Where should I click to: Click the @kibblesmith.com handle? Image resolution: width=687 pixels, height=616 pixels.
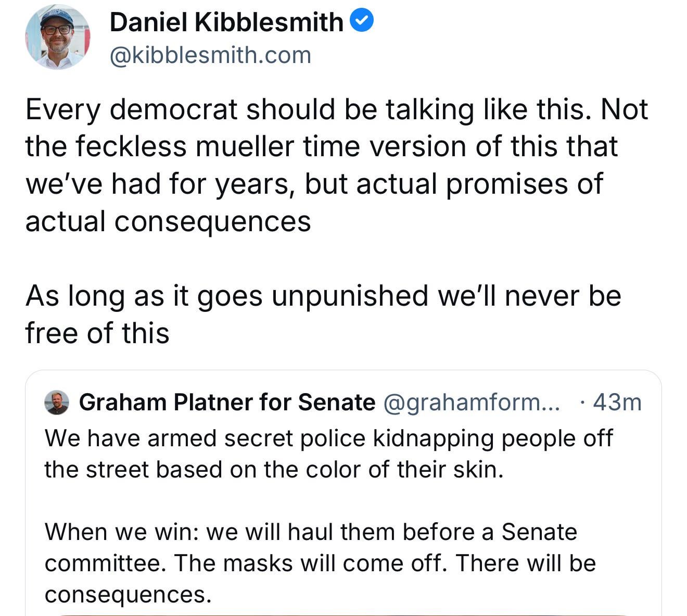pos(210,55)
